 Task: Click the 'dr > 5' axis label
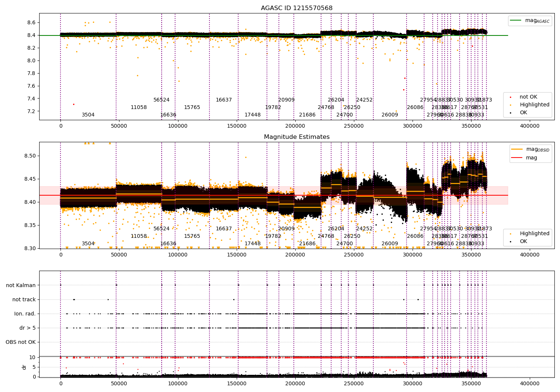pos(28,328)
